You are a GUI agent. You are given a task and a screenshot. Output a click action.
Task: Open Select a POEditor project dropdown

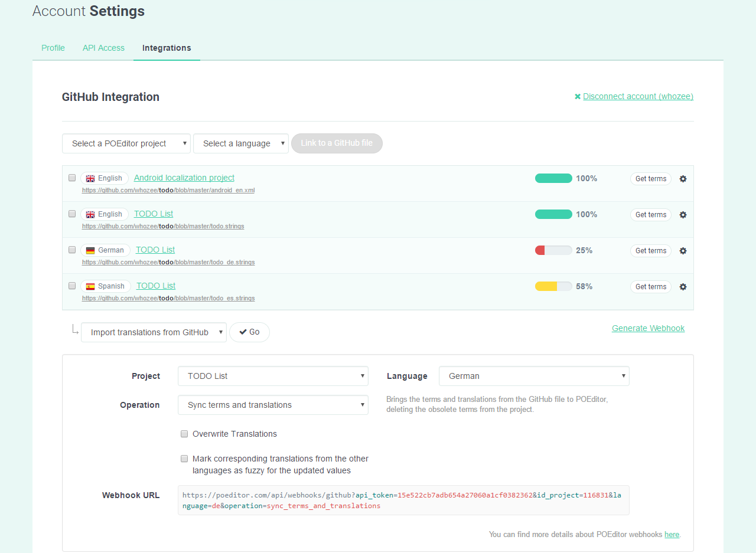[126, 143]
